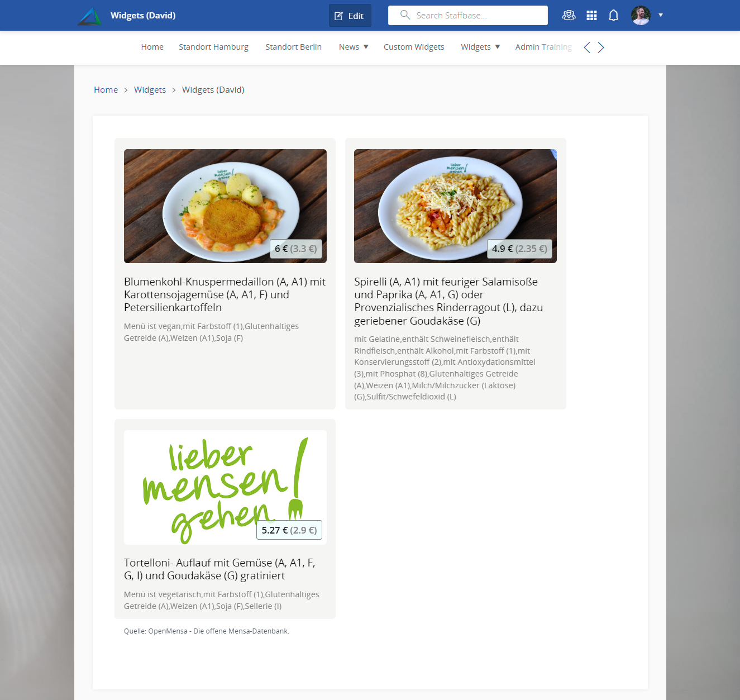The width and height of the screenshot is (740, 700).
Task: Open the Standort Berlin page
Action: point(293,47)
